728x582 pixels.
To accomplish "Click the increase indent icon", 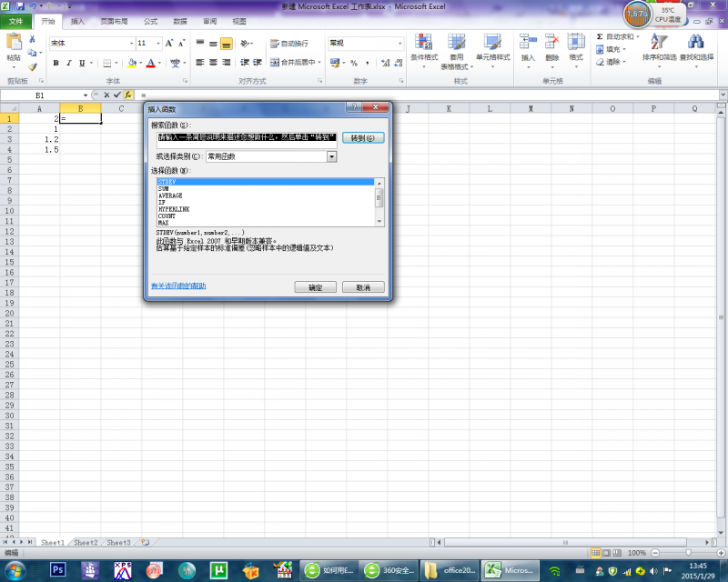I will tap(258, 62).
